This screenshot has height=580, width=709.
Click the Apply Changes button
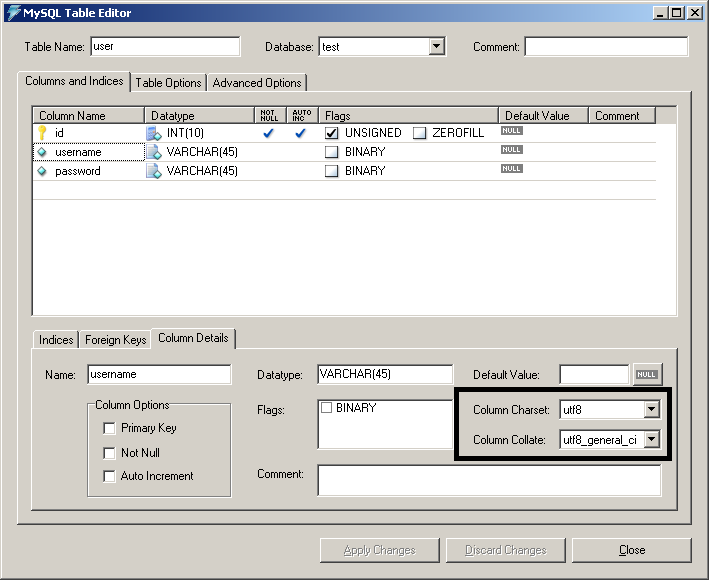(379, 550)
